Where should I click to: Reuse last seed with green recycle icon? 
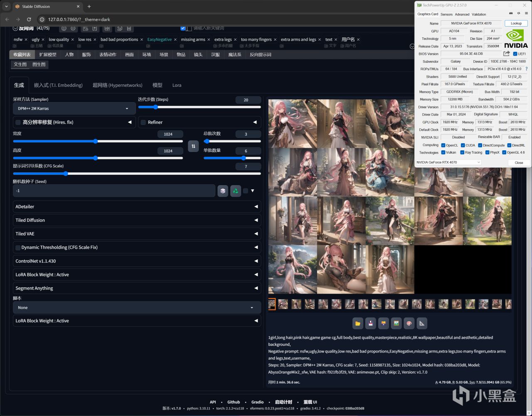point(236,191)
